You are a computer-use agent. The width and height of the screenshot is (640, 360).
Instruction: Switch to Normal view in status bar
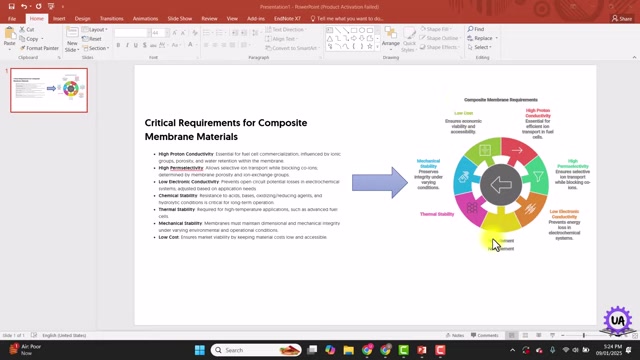click(x=511, y=335)
